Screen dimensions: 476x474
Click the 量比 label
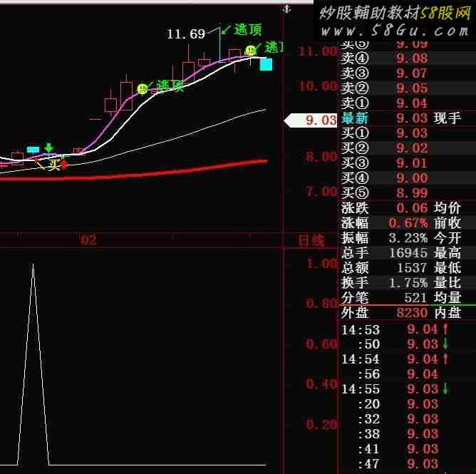coord(447,283)
